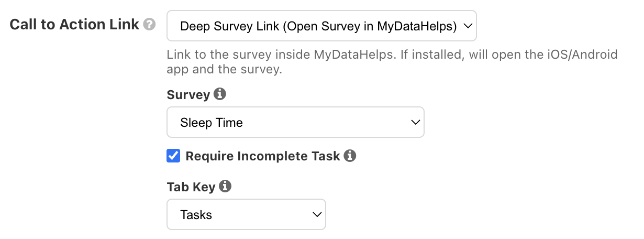Click the help icon beside Call to Action Link
This screenshot has width=644, height=239.
tap(150, 25)
